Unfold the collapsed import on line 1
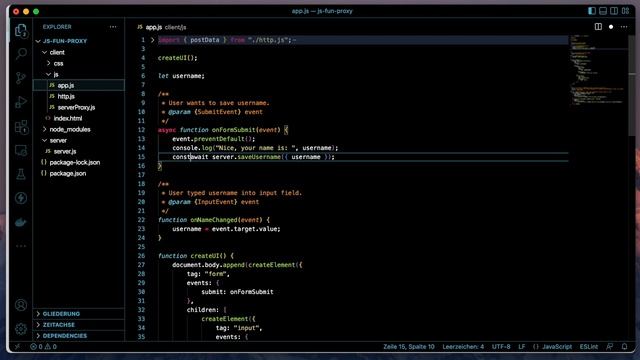The image size is (640, 360). coord(153,40)
